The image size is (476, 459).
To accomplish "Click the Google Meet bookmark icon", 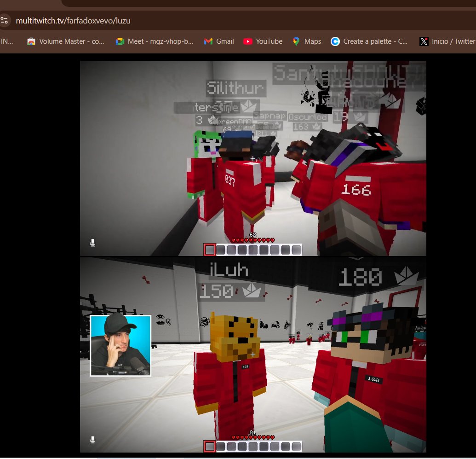I will [120, 41].
